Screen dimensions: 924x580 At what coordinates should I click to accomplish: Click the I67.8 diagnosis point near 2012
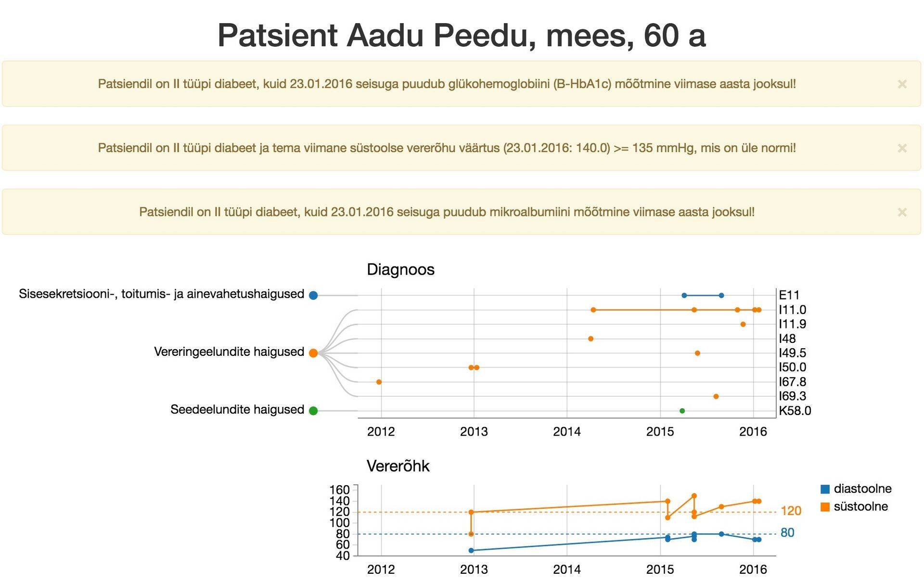point(379,382)
